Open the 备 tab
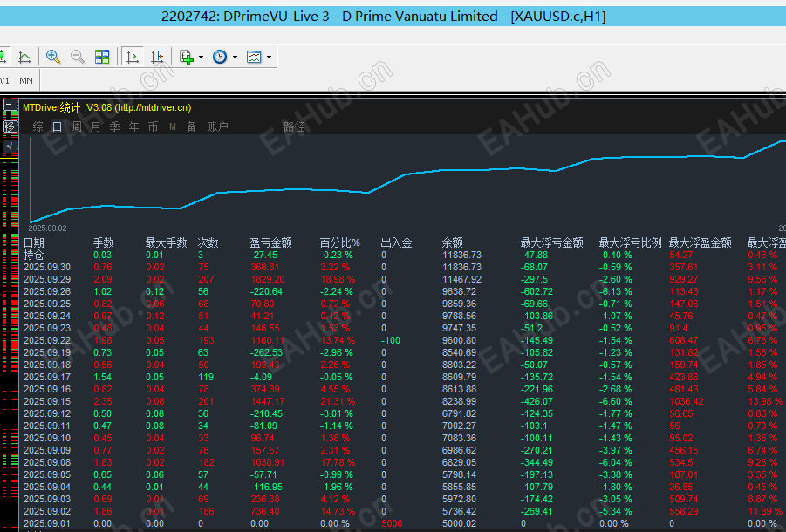Viewport: 786px width, 532px height. tap(191, 126)
